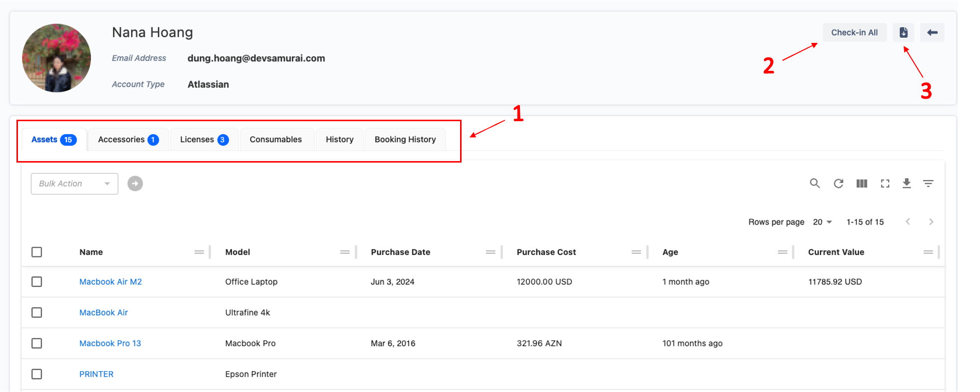This screenshot has width=980, height=392.
Task: Click the back arrow button
Action: click(x=932, y=32)
